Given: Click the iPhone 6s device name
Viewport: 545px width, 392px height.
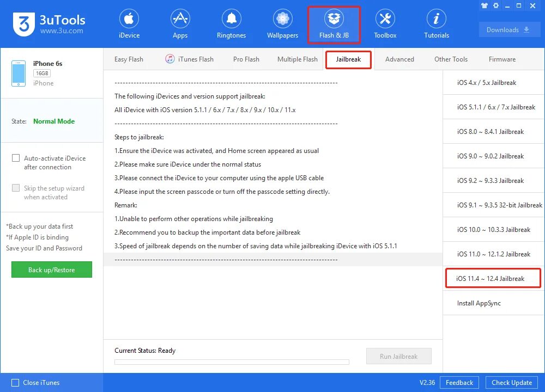Looking at the screenshot, I should [x=47, y=64].
